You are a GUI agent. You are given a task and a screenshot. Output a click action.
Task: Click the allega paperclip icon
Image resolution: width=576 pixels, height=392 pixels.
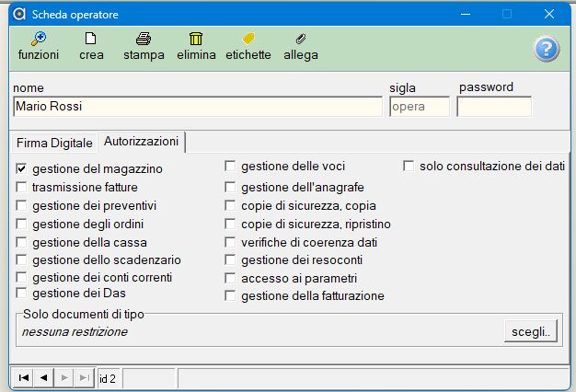point(301,39)
